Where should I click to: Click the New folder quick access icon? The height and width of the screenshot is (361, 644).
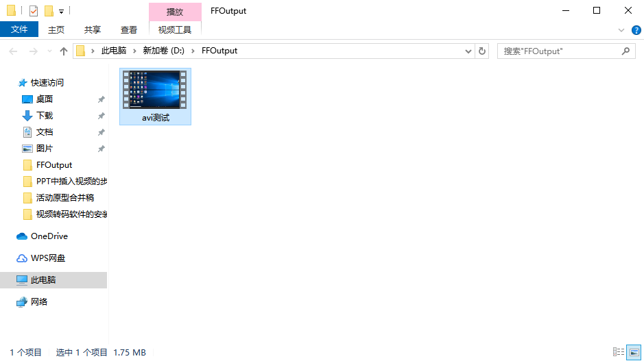pos(49,11)
